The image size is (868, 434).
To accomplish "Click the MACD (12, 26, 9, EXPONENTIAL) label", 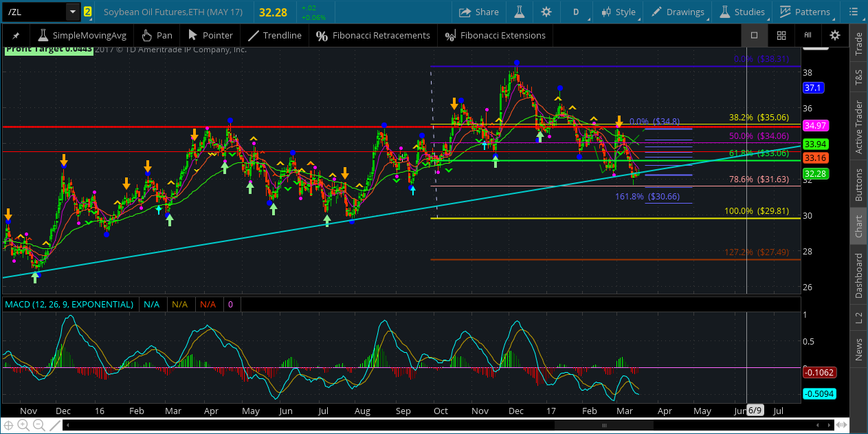I will 69,304.
